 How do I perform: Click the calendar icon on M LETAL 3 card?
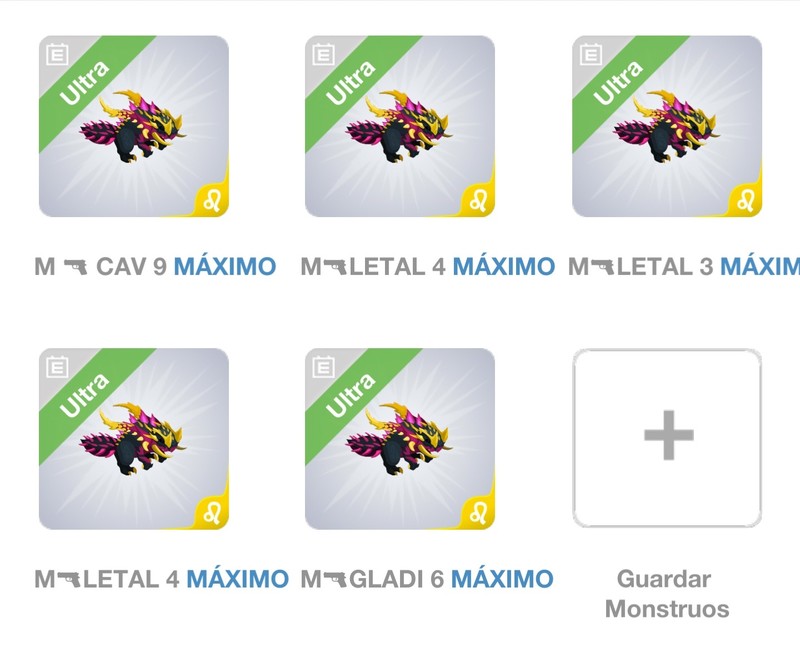coord(591,55)
